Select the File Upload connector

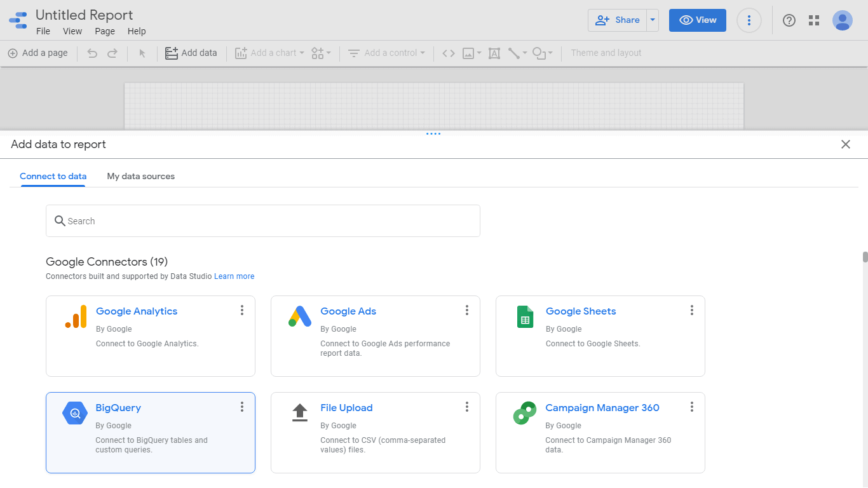pyautogui.click(x=376, y=433)
